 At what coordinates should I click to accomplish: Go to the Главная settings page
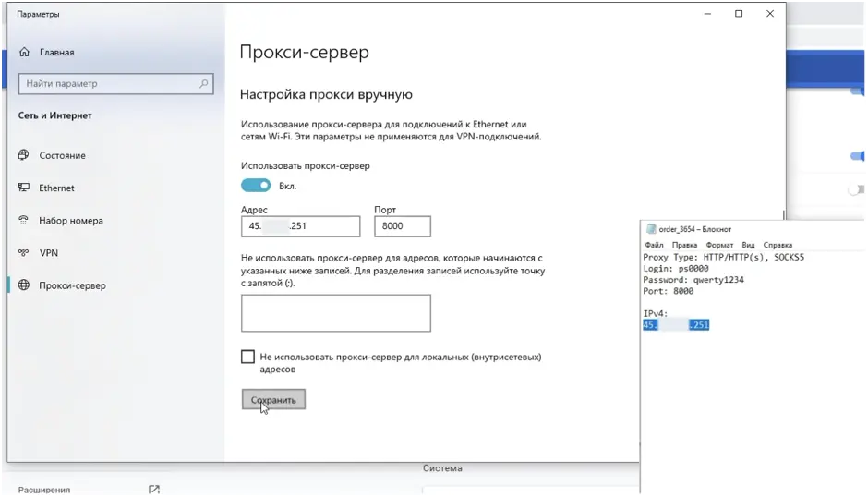[x=56, y=52]
